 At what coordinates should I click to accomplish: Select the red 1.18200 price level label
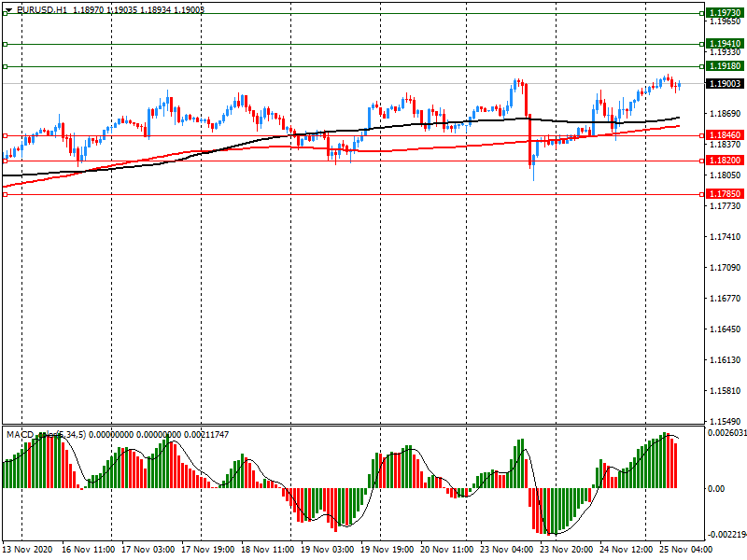726,161
